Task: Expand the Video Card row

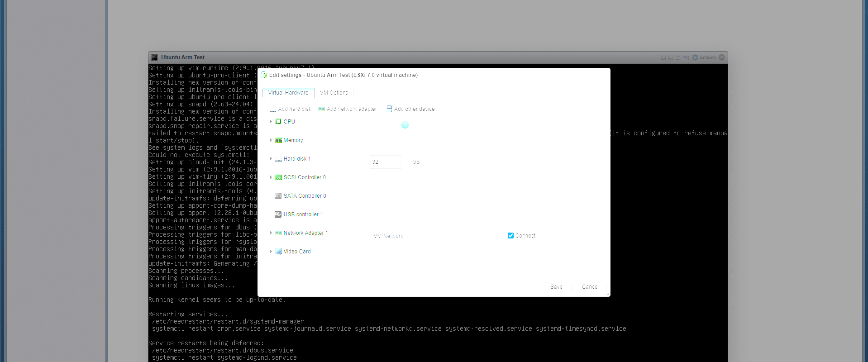Action: tap(271, 252)
